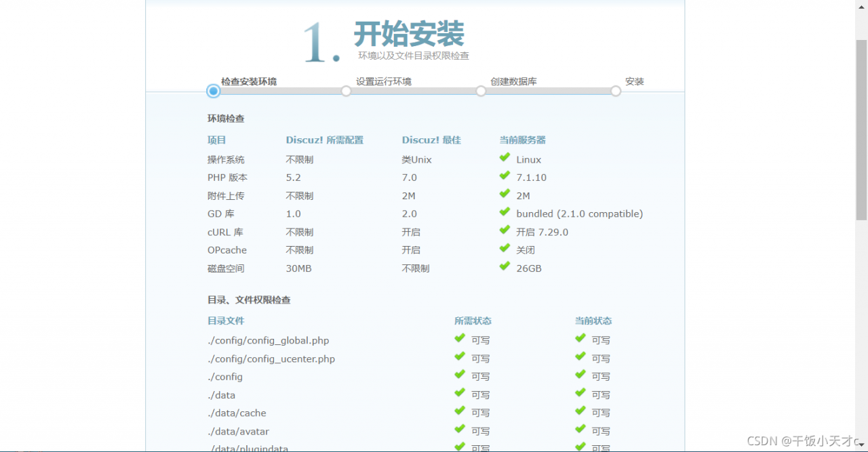
Task: Click 当前状态 checkmark for ./data/avatar
Action: (x=580, y=429)
